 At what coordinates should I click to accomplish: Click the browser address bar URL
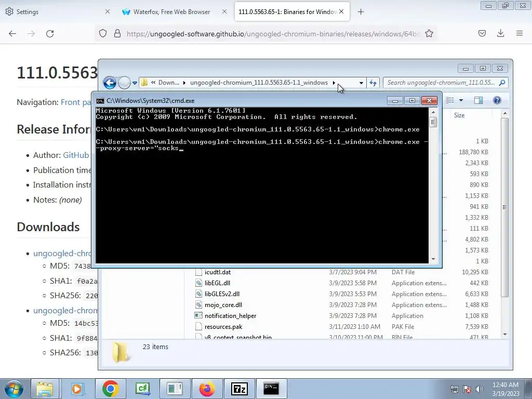pos(273,34)
